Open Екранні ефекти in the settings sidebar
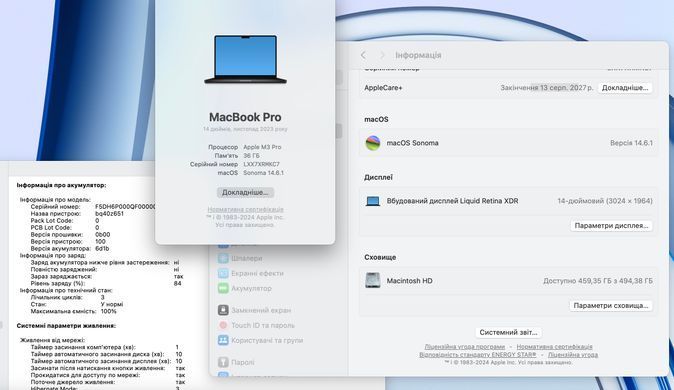The width and height of the screenshot is (674, 390). 251,273
